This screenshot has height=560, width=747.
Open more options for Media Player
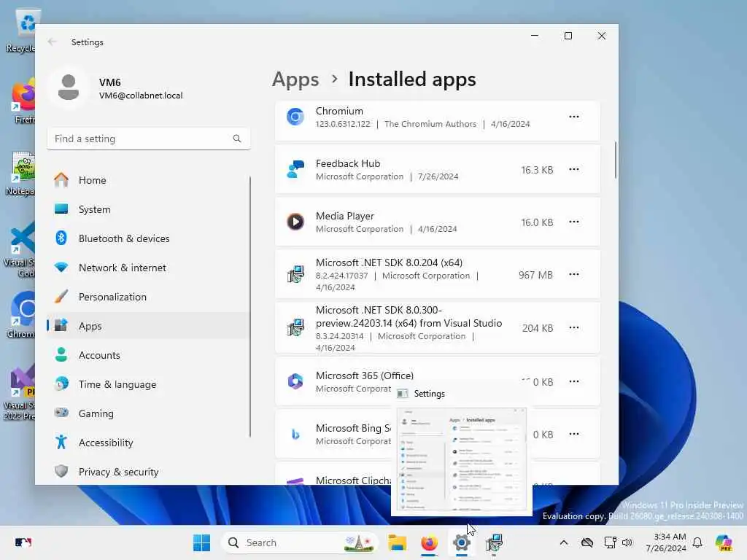click(x=574, y=222)
